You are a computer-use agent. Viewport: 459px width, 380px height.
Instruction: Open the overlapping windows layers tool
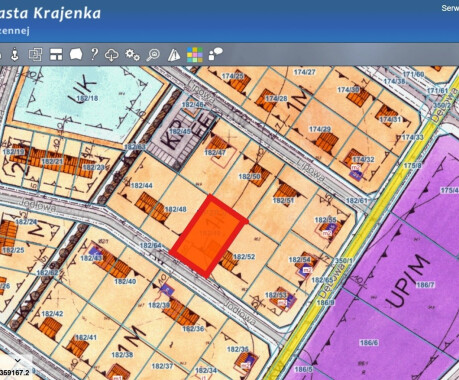(35, 54)
